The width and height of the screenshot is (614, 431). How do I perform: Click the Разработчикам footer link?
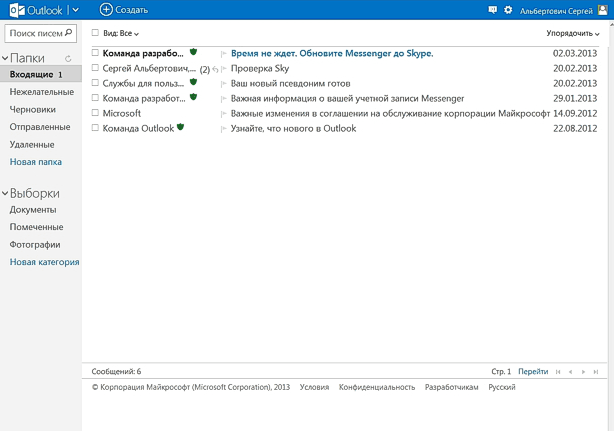point(451,387)
